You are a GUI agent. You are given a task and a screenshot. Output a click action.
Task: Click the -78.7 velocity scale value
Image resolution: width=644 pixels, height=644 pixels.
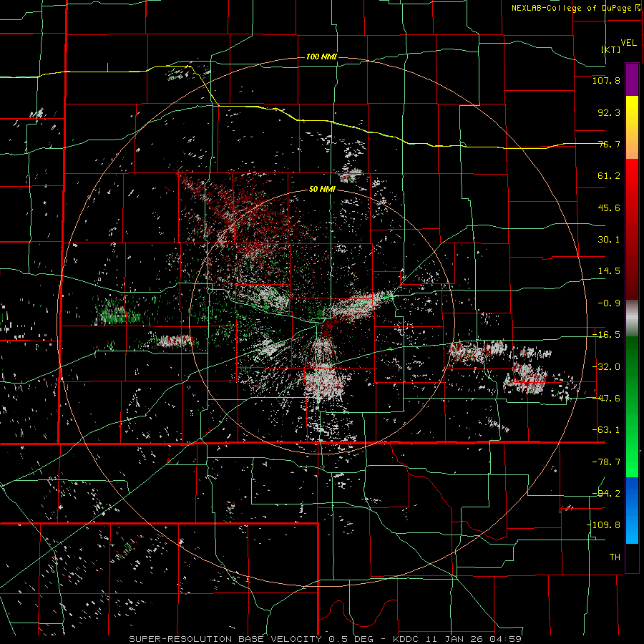pyautogui.click(x=606, y=462)
